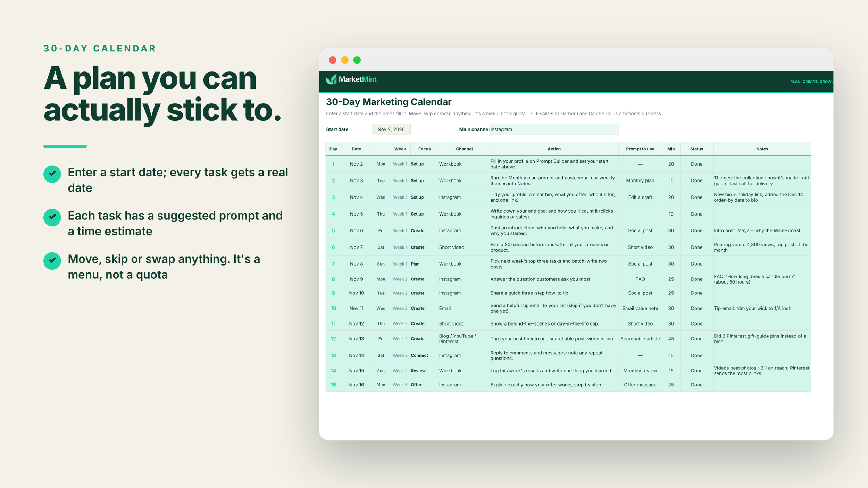Click the Channel column header
This screenshot has height=488, width=868.
(464, 149)
